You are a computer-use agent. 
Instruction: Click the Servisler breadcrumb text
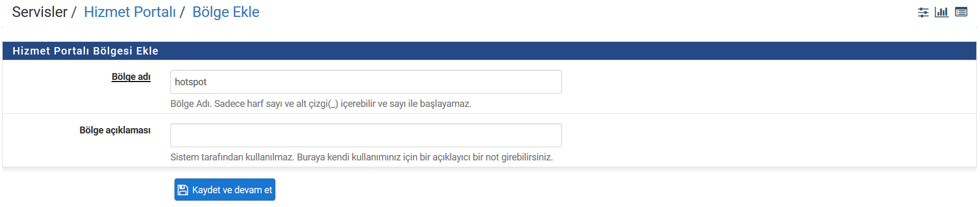tap(40, 12)
